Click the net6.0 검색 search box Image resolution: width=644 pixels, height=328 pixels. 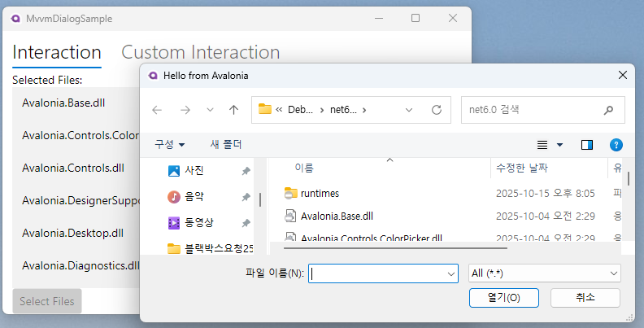[x=543, y=110]
